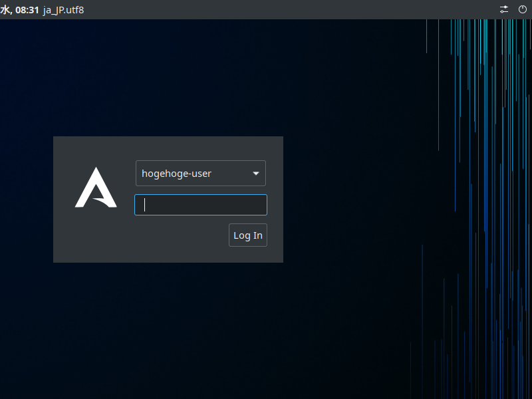The height and width of the screenshot is (399, 532).
Task: Click the Arch-style user avatar logo
Action: click(x=96, y=188)
